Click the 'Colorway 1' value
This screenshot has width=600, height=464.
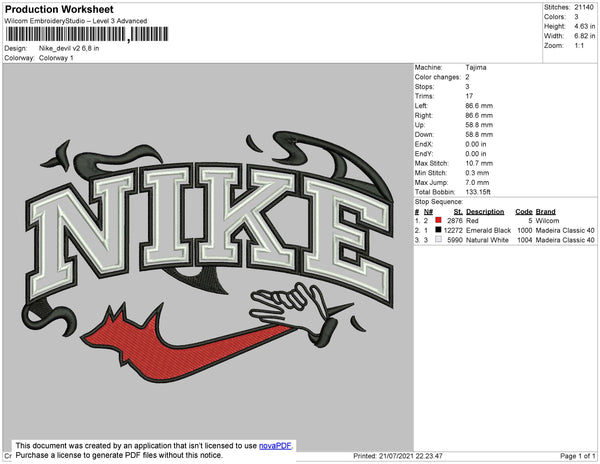(x=56, y=58)
